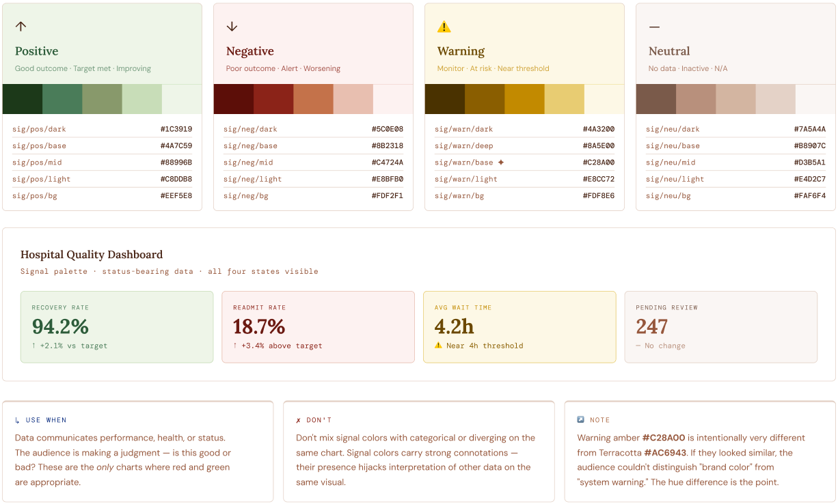Click the warning icon next to Near 4h threshold
Image resolution: width=838 pixels, height=504 pixels.
point(438,346)
